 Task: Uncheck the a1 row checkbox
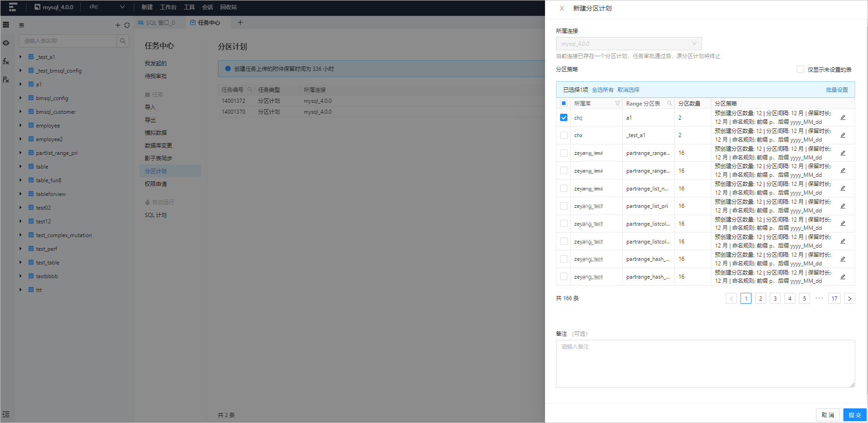pos(564,117)
